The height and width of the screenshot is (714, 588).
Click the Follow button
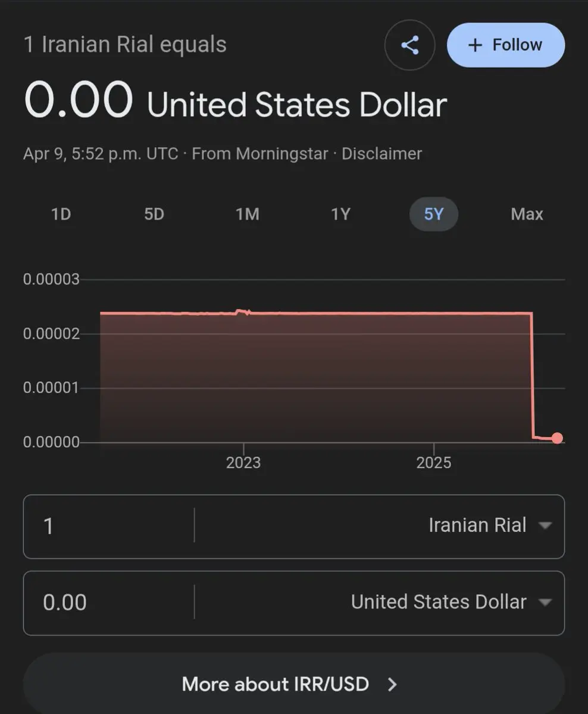[x=506, y=45]
